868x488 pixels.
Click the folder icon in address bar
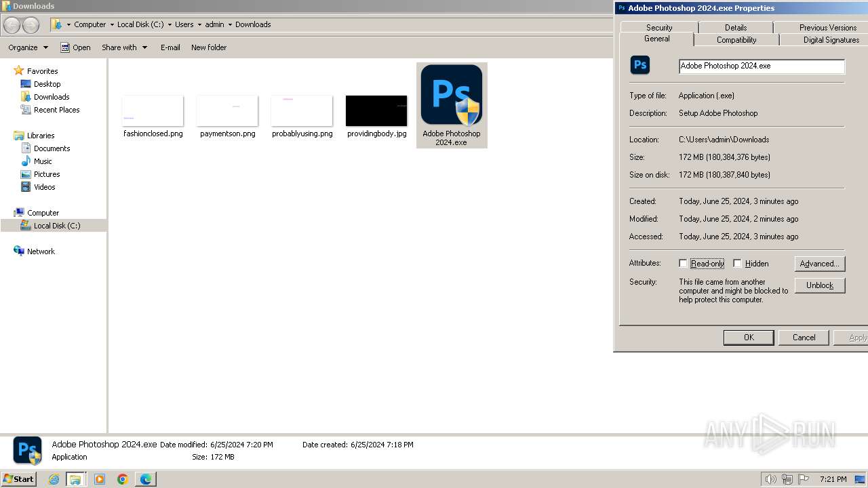[x=58, y=24]
